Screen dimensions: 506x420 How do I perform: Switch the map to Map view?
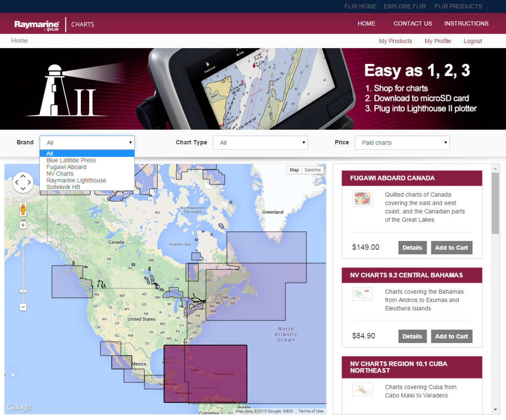294,170
